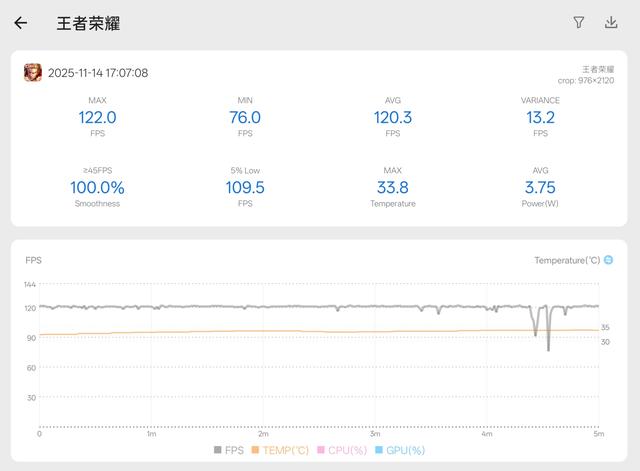Toggle the FPS series in legend
The height and width of the screenshot is (471, 640).
pyautogui.click(x=229, y=450)
